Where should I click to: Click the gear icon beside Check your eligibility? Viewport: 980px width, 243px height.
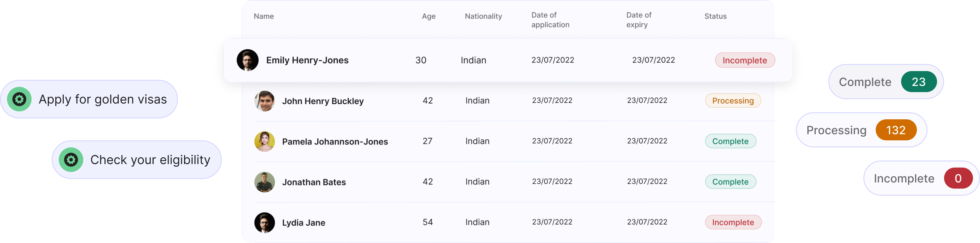pos(71,160)
